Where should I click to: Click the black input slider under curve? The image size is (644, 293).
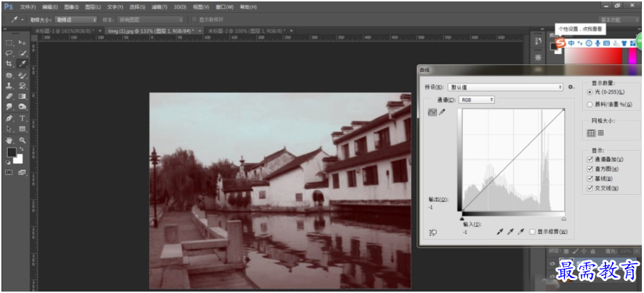pos(463,219)
